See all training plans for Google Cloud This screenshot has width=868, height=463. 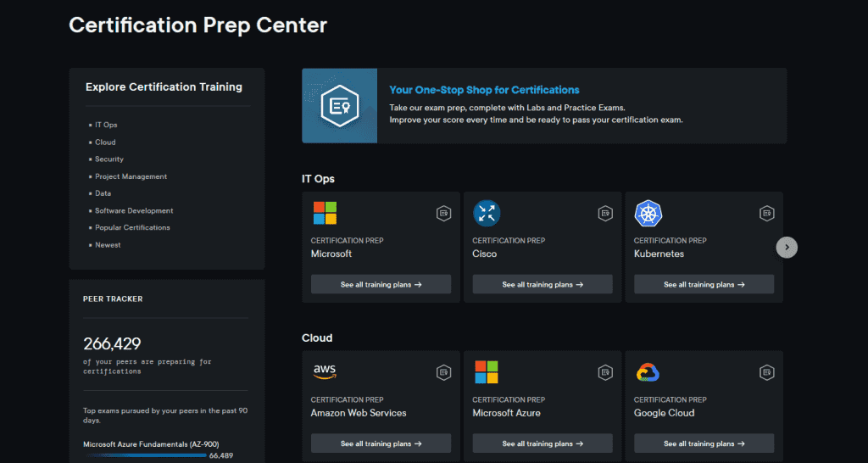(704, 443)
